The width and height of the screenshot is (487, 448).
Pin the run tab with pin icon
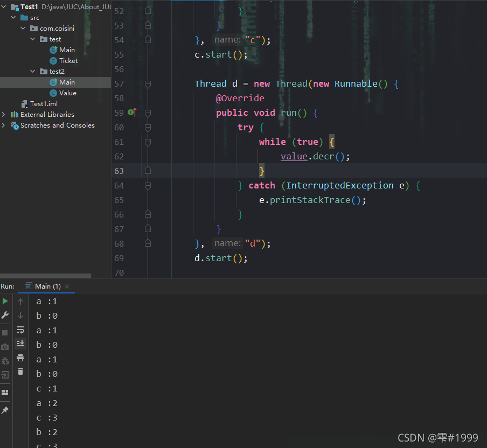pos(5,410)
